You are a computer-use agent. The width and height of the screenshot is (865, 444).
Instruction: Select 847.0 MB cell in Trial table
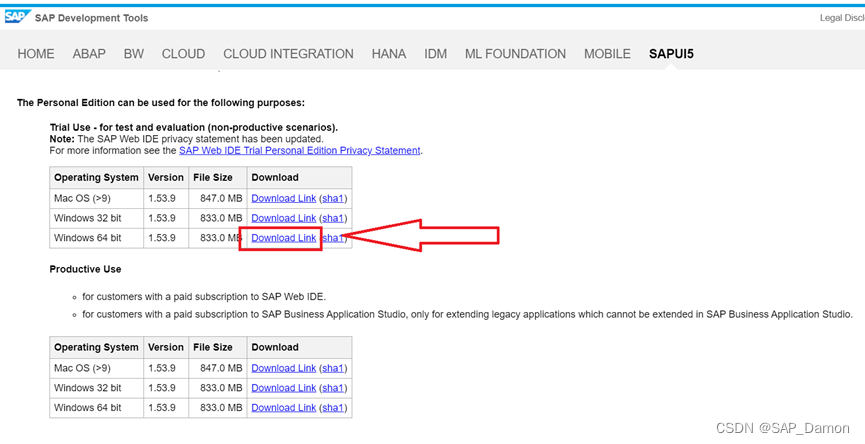218,199
